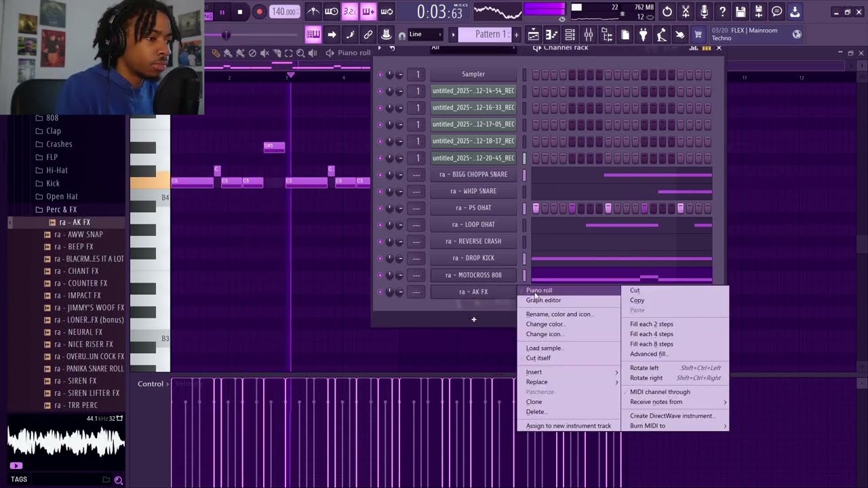
Task: Enable the step edit keyboard icon
Action: click(313, 35)
